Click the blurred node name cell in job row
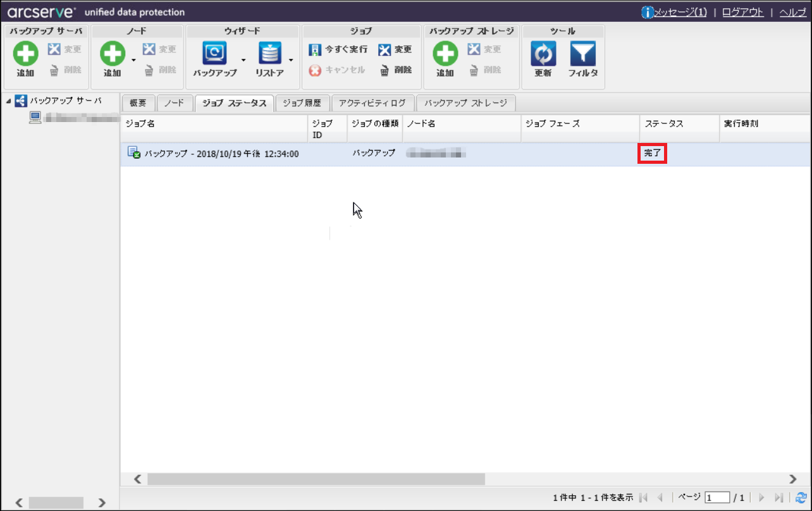This screenshot has width=812, height=511. 436,153
